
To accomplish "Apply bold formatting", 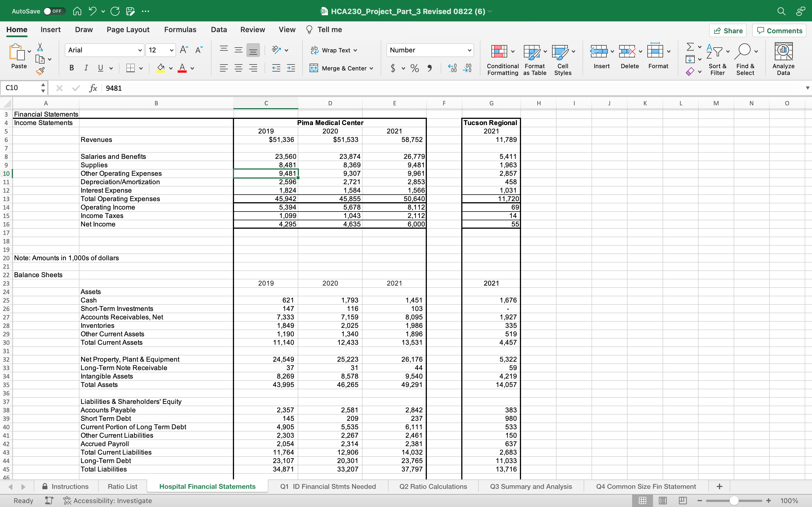I will (x=71, y=68).
